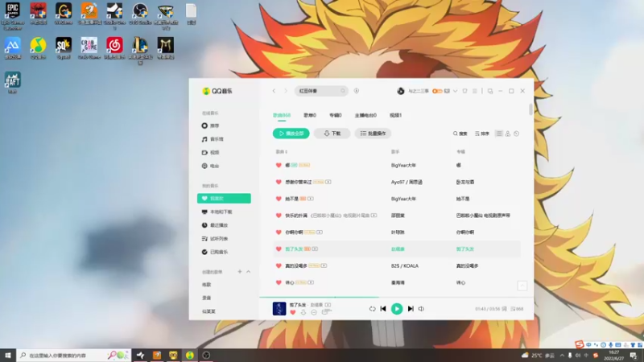This screenshot has width=644, height=362.
Task: Play MV icon on the 真的没喝多 row
Action: (x=324, y=266)
